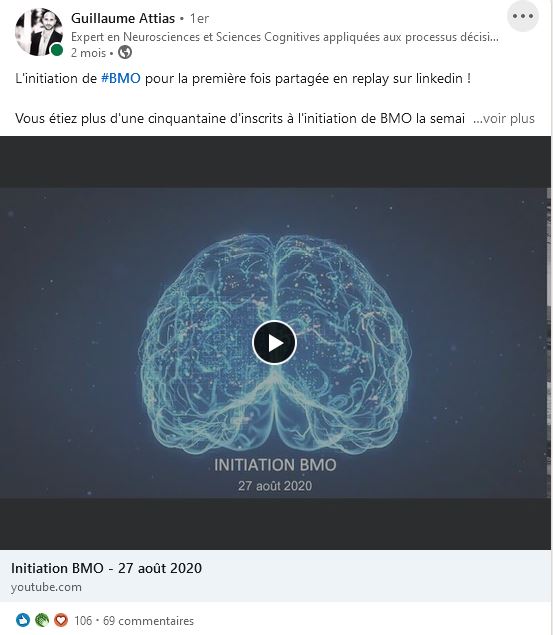Click Guillaume Attias profile photo
The height and width of the screenshot is (635, 553).
[39, 32]
